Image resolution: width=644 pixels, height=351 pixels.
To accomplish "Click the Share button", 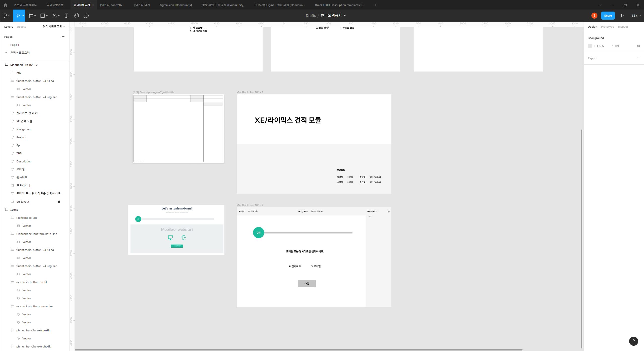I will pyautogui.click(x=608, y=16).
